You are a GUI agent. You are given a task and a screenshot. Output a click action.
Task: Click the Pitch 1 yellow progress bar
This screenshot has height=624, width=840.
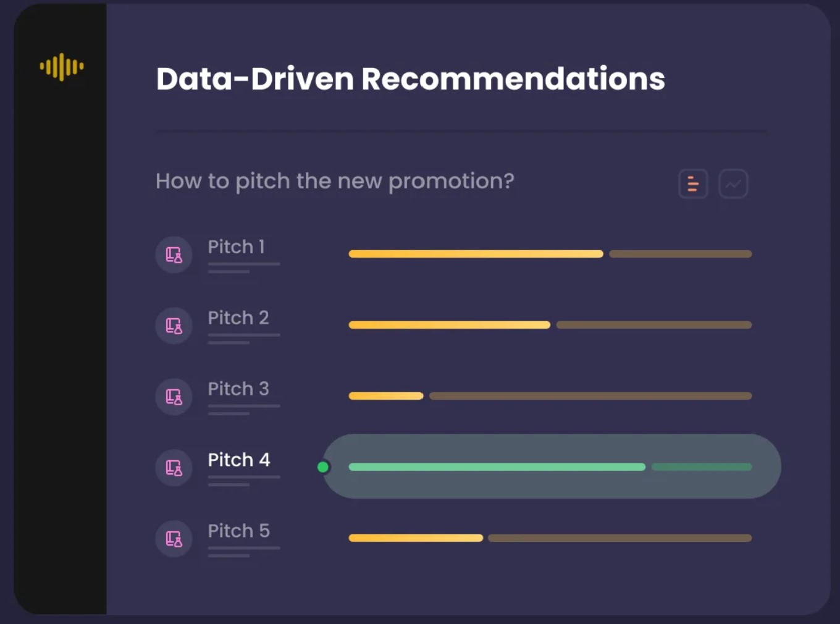[476, 254]
